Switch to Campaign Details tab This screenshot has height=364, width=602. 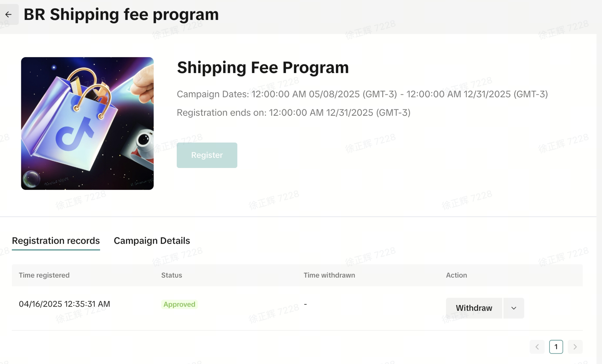pyautogui.click(x=152, y=241)
